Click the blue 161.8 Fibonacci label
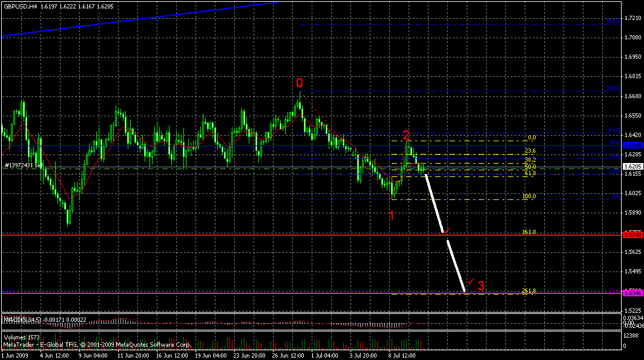The width and height of the screenshot is (644, 360). [x=614, y=21]
